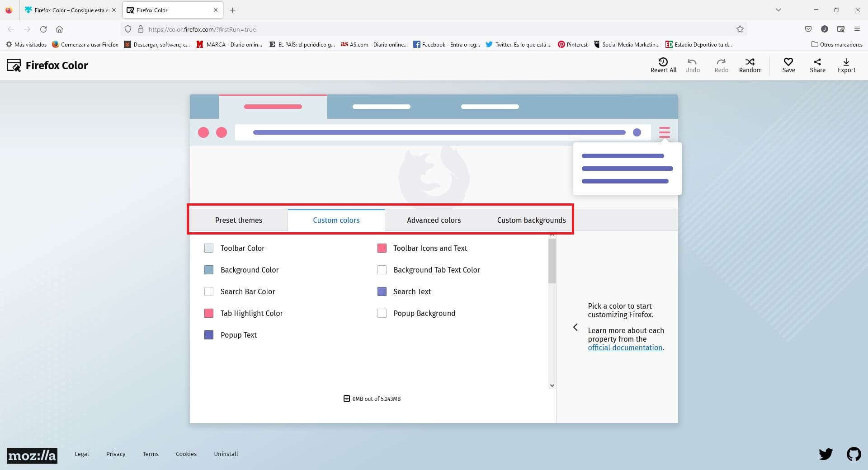This screenshot has height=470, width=868.
Task: Close the Firefox Color tab
Action: point(216,10)
